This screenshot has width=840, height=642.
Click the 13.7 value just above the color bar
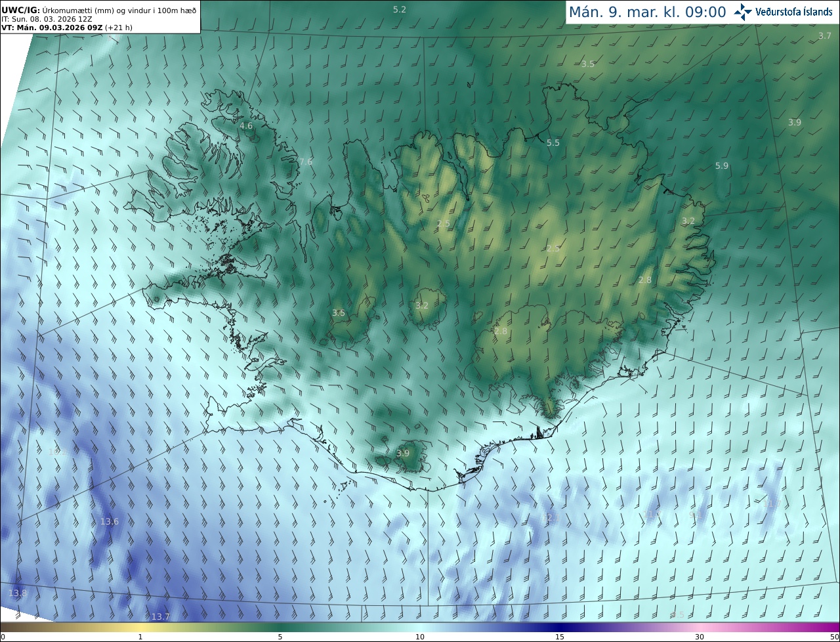click(x=161, y=616)
